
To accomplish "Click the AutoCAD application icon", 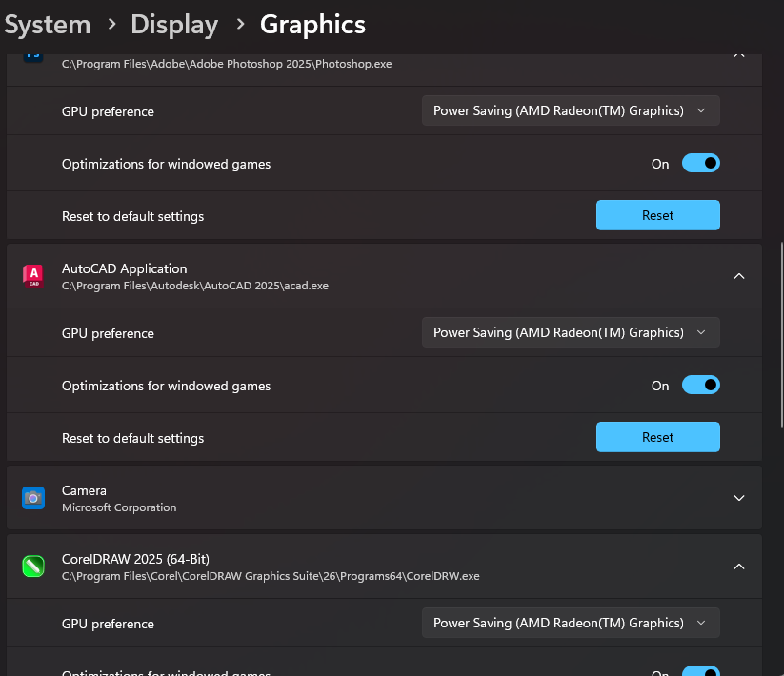I will [x=33, y=276].
